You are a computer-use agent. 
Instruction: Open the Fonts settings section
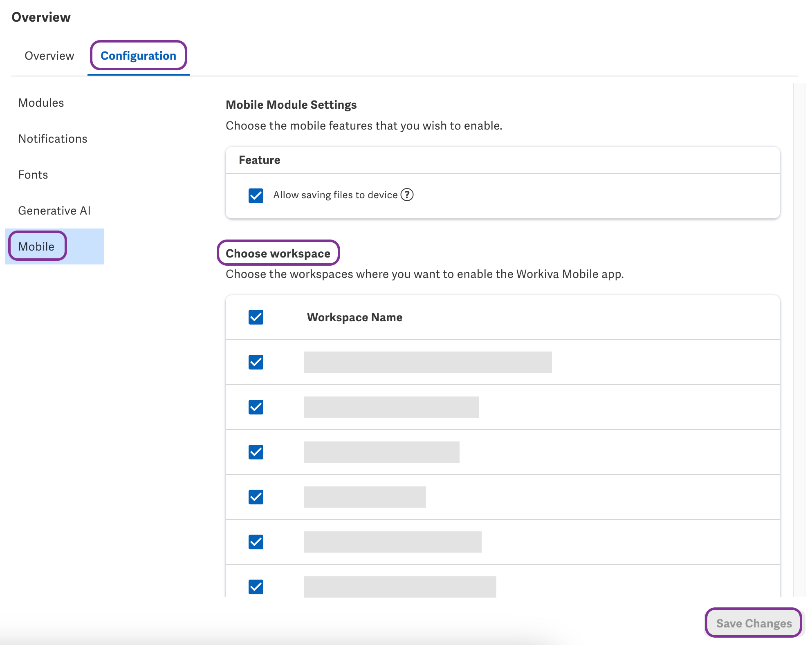click(33, 175)
